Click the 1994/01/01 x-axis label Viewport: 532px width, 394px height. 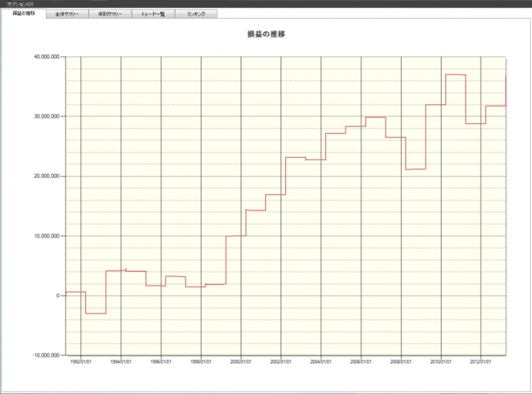coord(121,362)
